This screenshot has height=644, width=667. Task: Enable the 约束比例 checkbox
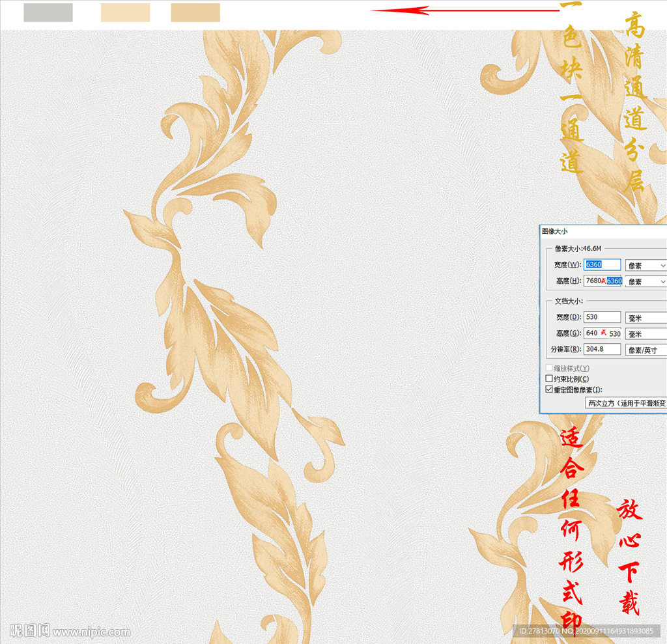coord(549,378)
